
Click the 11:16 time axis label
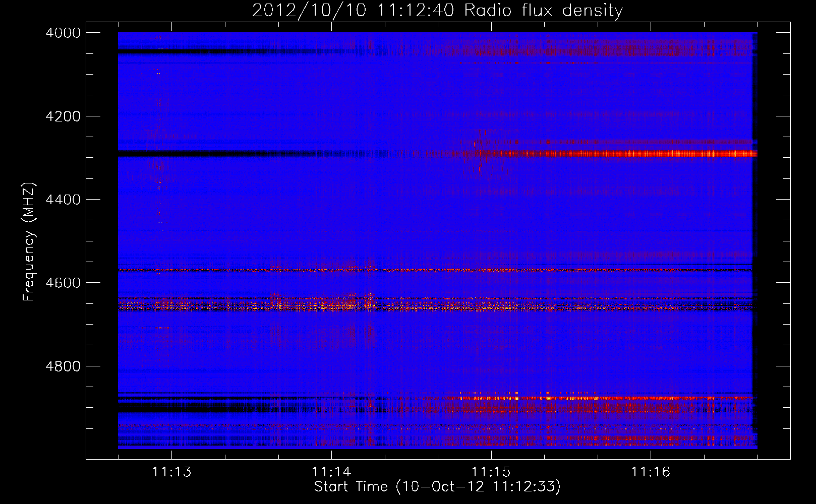coord(651,472)
